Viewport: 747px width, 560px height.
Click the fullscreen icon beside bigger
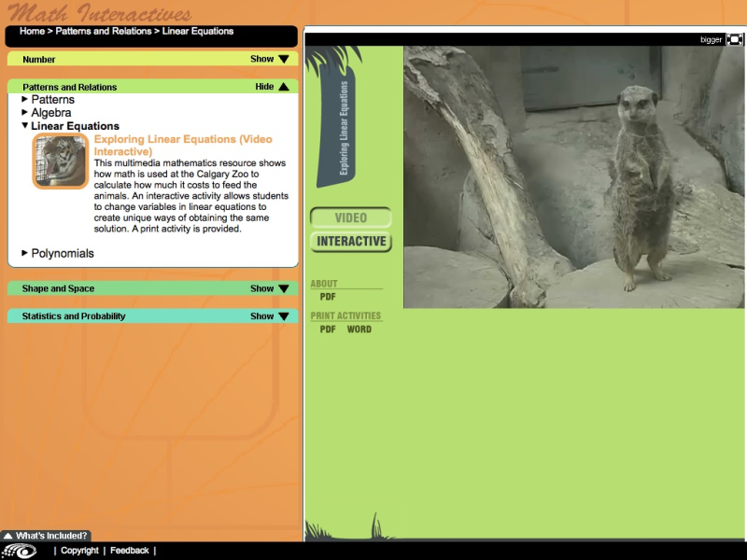pyautogui.click(x=735, y=39)
